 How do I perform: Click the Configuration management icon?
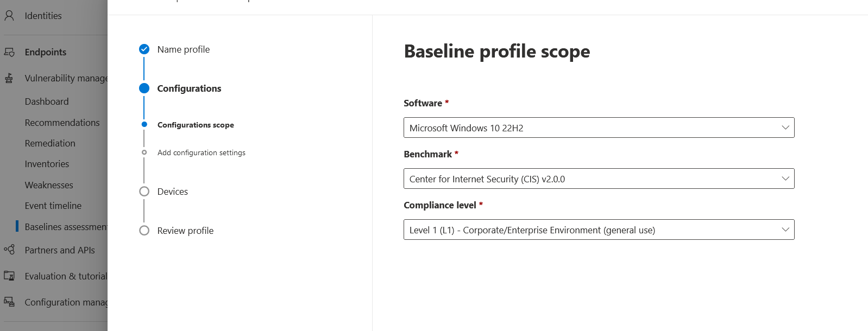tap(9, 302)
